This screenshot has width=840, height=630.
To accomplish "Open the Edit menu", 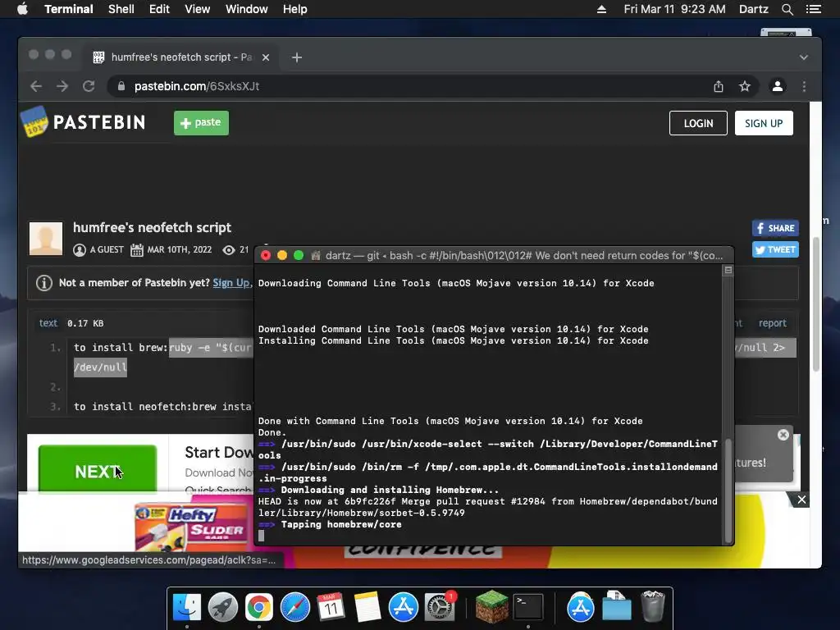I will [x=159, y=9].
